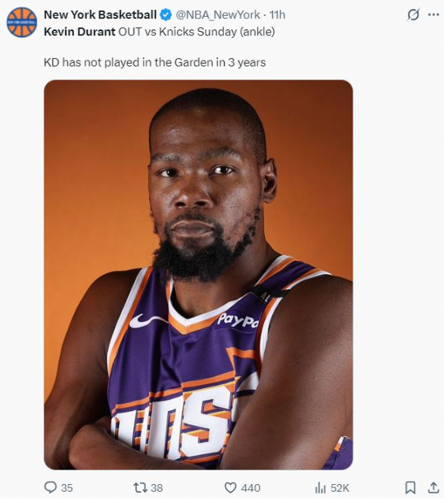This screenshot has width=448, height=503.
Task: Open the New York Basketball account name
Action: (100, 15)
